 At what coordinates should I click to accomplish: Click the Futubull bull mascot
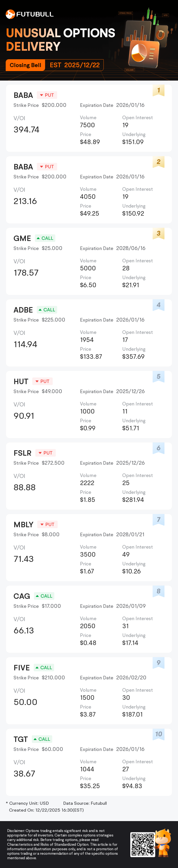[163, 843]
